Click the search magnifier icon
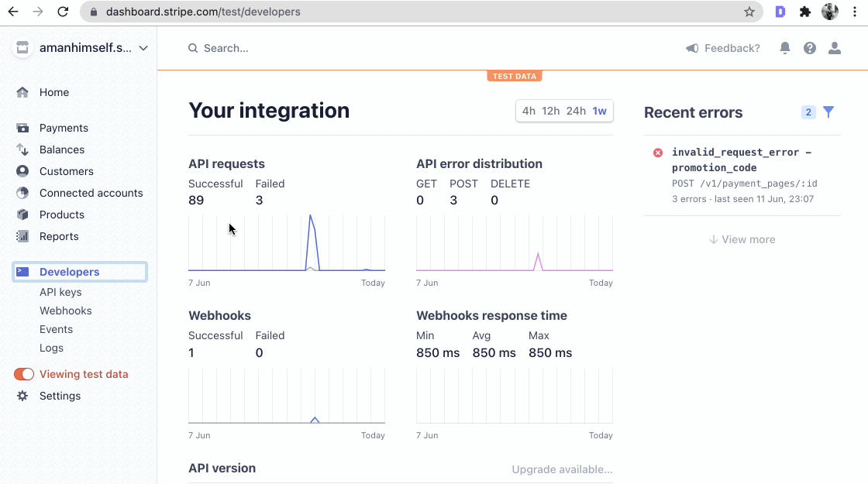868x484 pixels. [193, 48]
